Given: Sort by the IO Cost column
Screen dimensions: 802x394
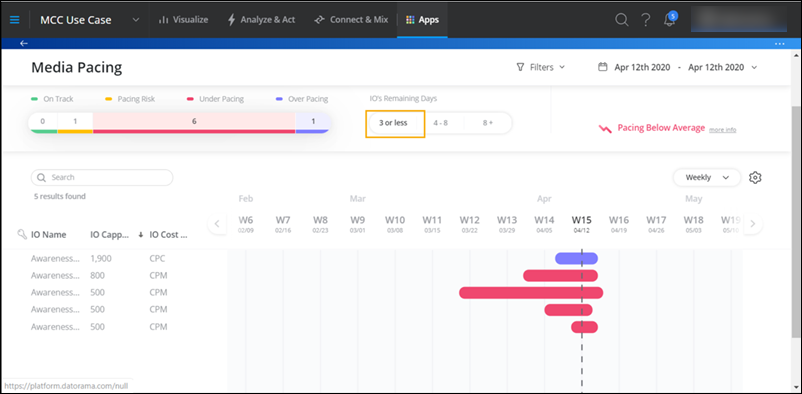Looking at the screenshot, I should pos(168,235).
